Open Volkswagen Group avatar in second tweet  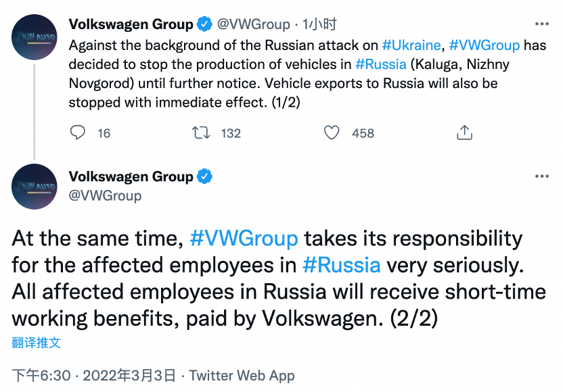click(x=35, y=186)
